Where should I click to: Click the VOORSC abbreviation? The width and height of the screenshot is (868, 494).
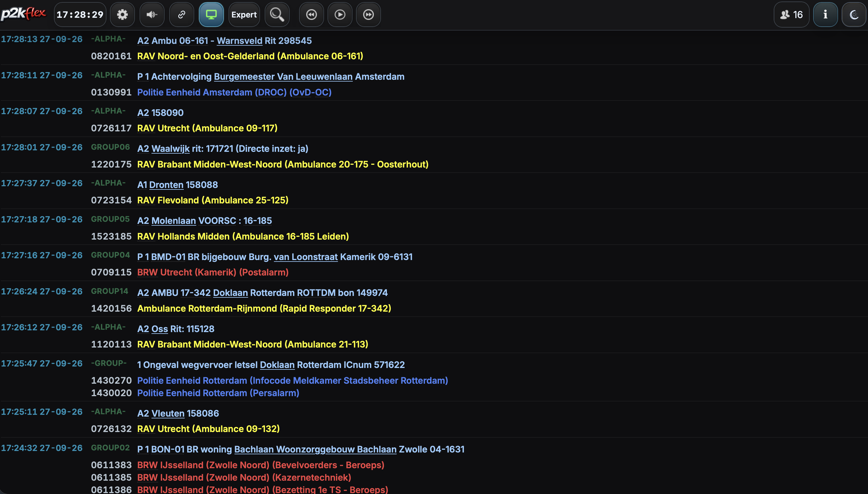217,221
